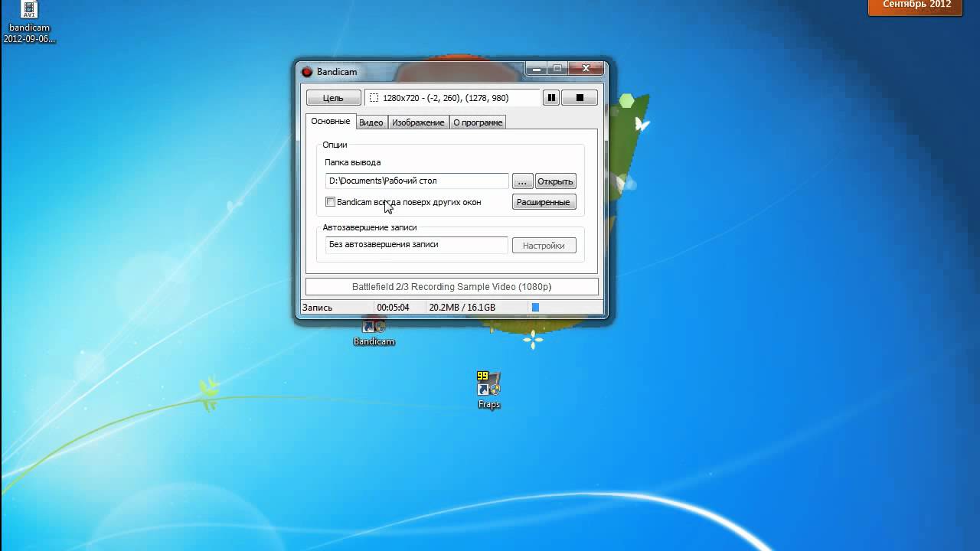This screenshot has width=980, height=551.
Task: Click the Battlefield 2/3 Recording Sample Video banner
Action: point(452,287)
